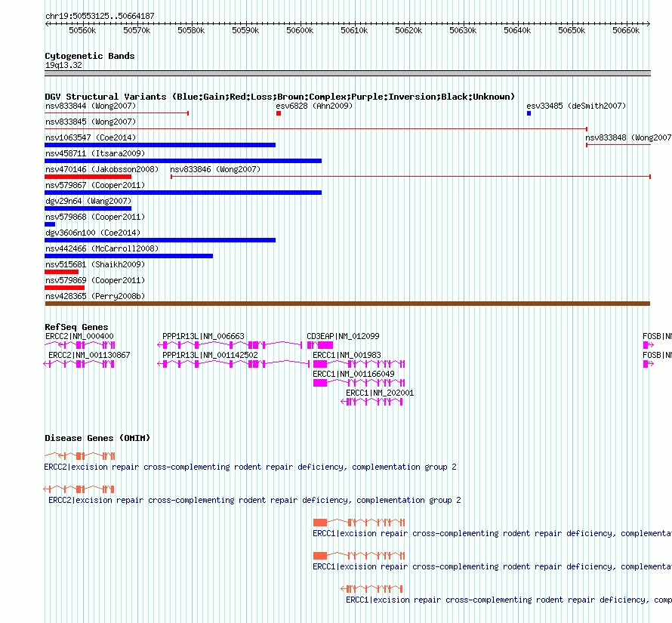Click the 50650k ruler position

tap(572, 30)
